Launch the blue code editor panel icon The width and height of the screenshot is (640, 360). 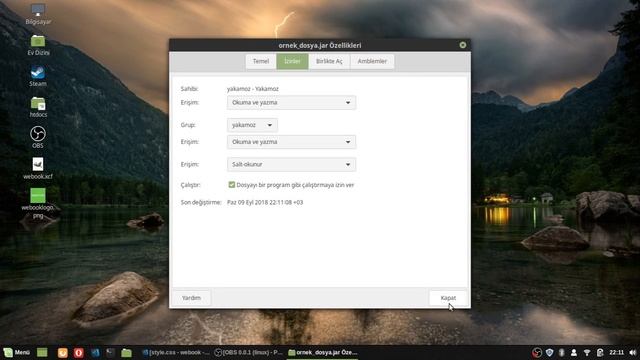95,352
